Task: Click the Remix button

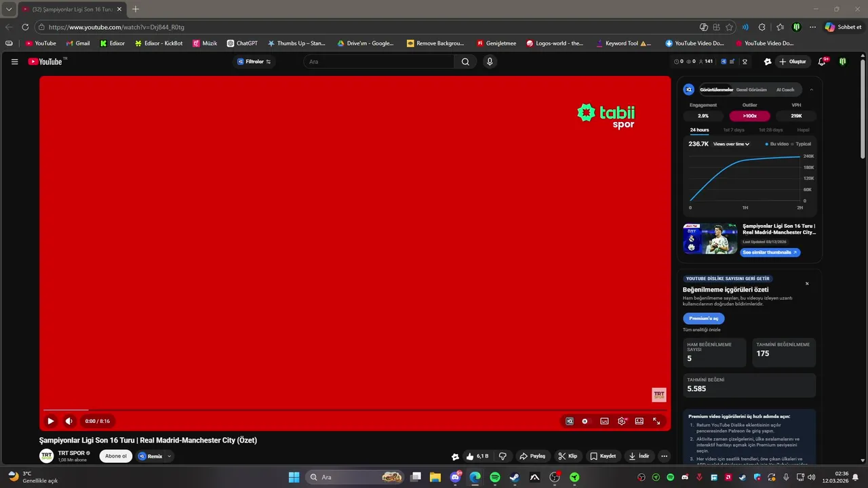Action: (151, 456)
